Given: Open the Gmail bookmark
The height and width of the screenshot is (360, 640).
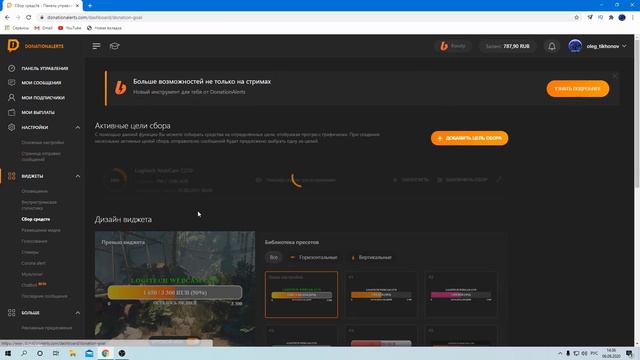Looking at the screenshot, I should point(43,28).
